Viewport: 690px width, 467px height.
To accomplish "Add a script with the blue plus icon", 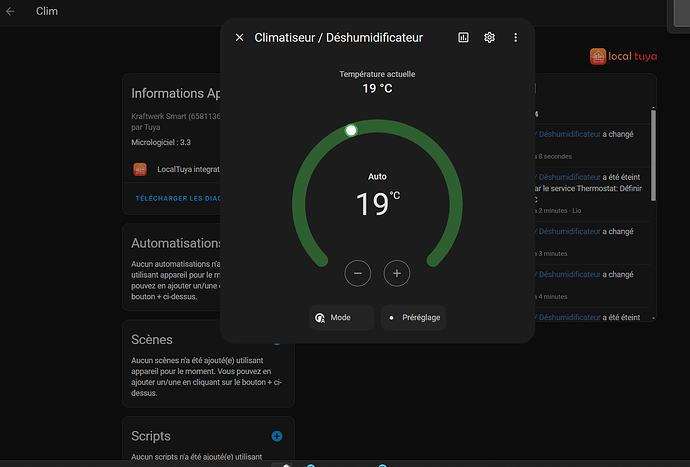I will click(277, 436).
